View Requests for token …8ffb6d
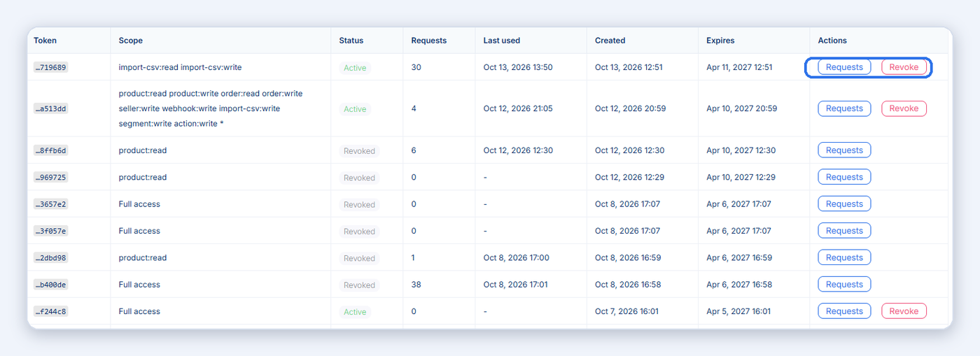Viewport: 980px width, 356px height. pyautogui.click(x=844, y=150)
